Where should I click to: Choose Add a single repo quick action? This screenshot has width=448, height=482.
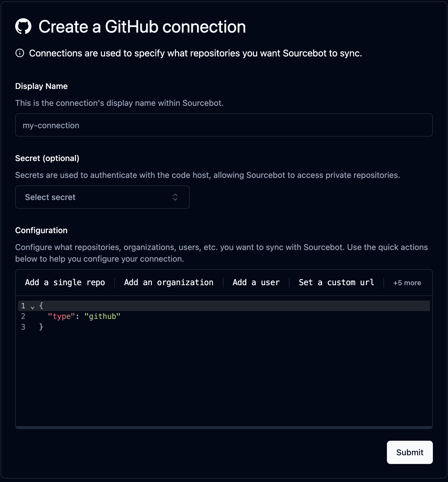click(65, 283)
